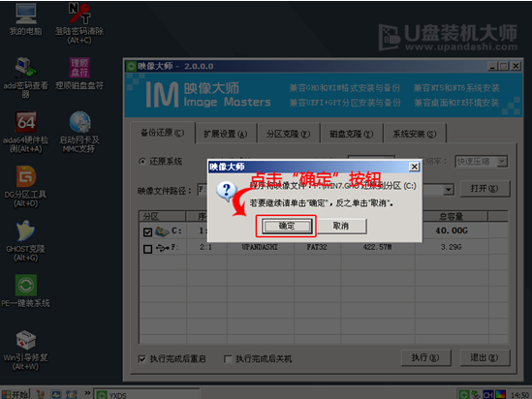
Task: Click the C: drive icon in partition list
Action: (162, 231)
